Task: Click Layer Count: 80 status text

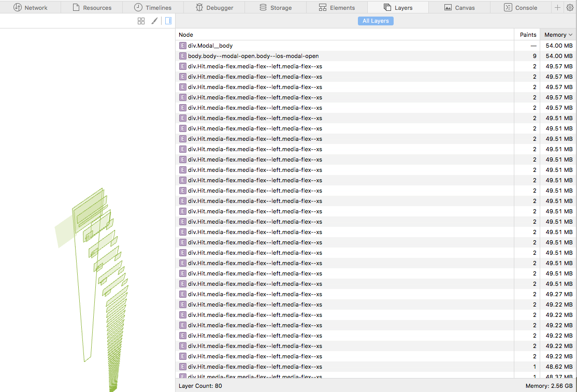Action: click(x=200, y=386)
